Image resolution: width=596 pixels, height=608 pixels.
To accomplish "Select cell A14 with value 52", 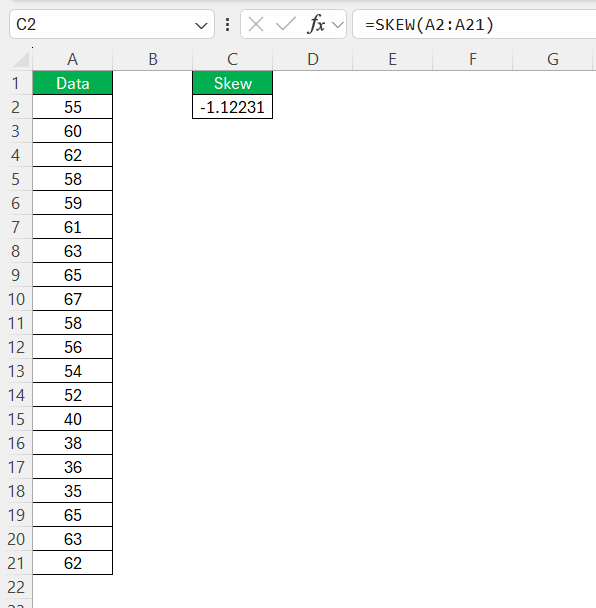I will [73, 395].
